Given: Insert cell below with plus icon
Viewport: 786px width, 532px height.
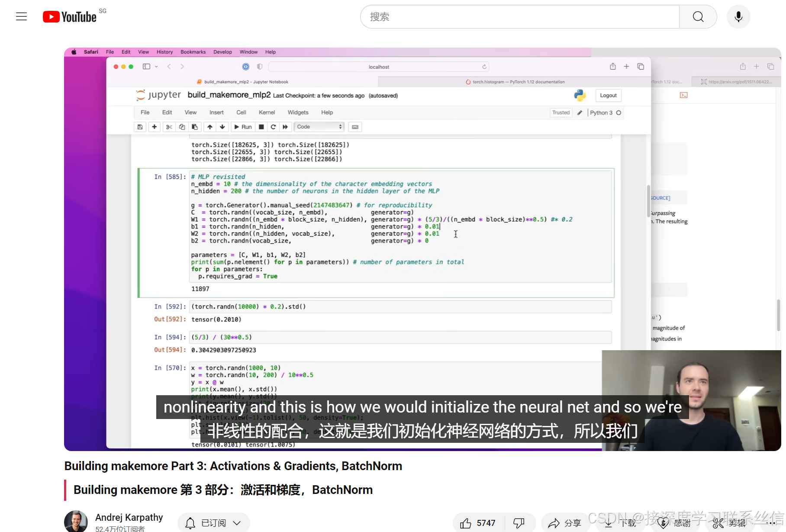Looking at the screenshot, I should point(154,127).
